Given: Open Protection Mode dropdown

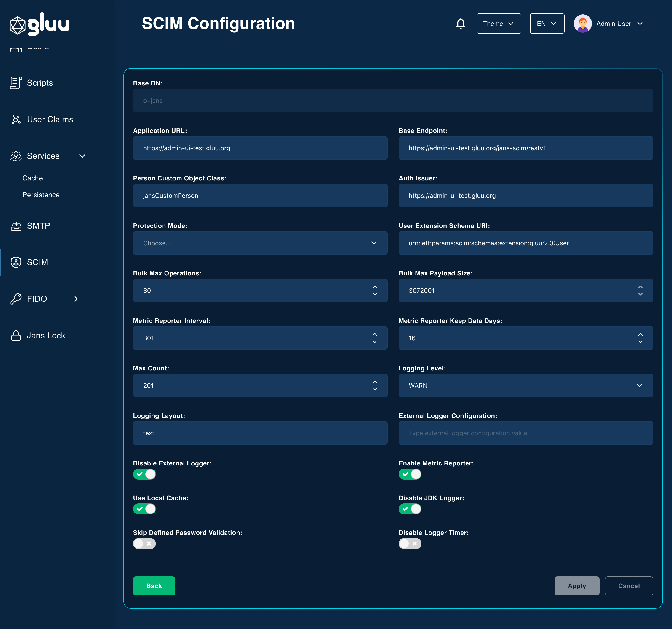Looking at the screenshot, I should click(x=260, y=243).
